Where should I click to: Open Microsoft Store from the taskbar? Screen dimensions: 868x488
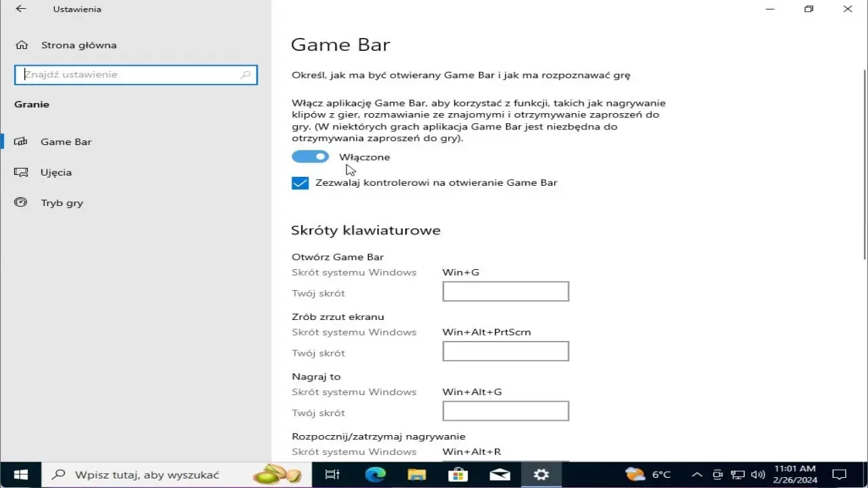[x=458, y=474]
